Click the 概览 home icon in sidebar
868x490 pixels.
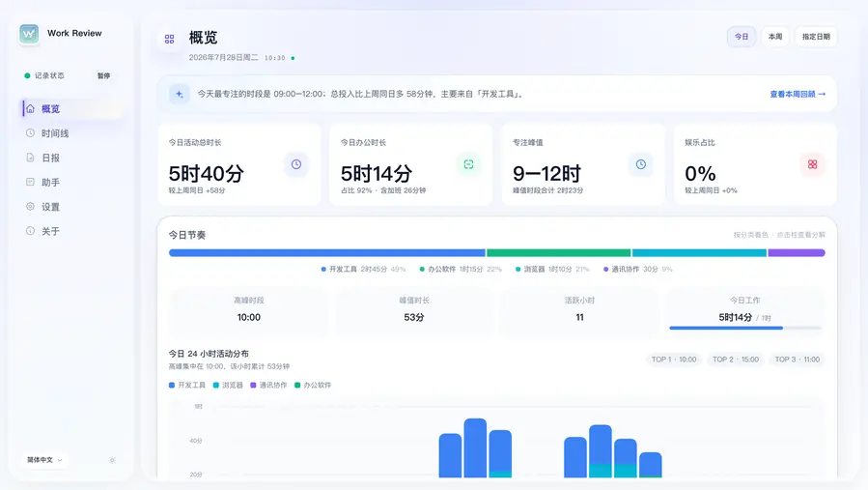point(31,108)
